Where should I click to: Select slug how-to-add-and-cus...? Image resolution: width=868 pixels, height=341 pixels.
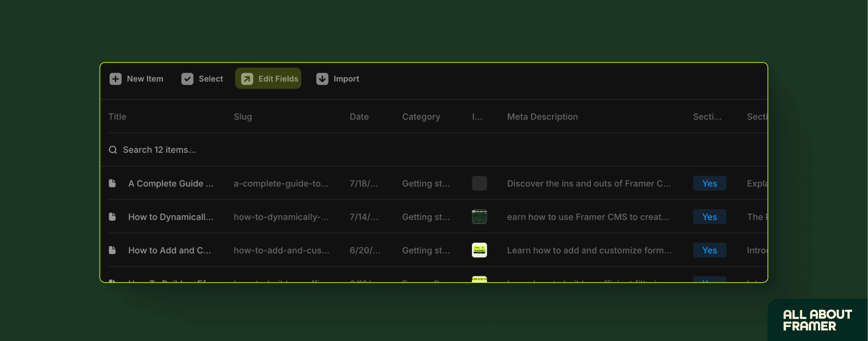pos(281,251)
